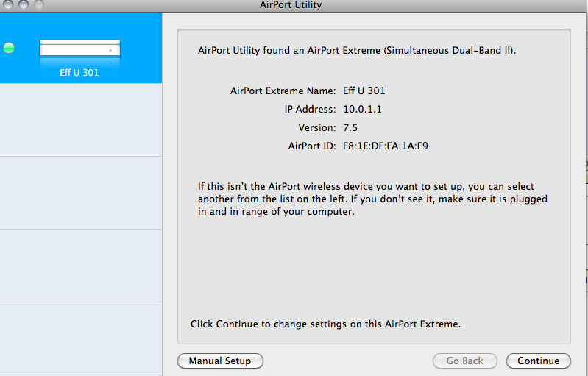This screenshot has height=376, width=588.
Task: Select the Eff U 301 sidebar label
Action: point(79,73)
